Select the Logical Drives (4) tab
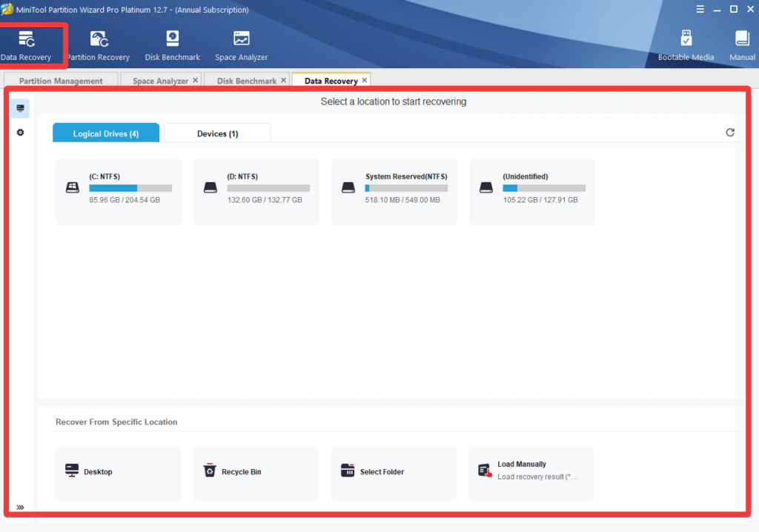 (x=106, y=133)
